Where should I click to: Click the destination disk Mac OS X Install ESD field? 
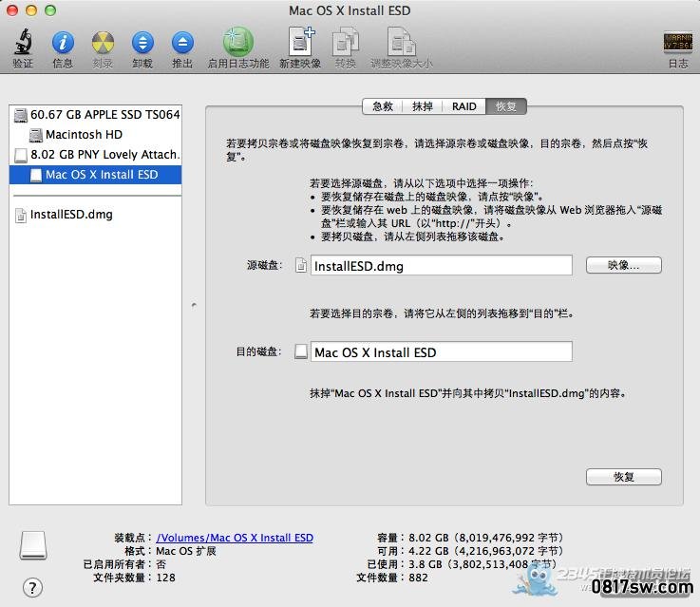coord(442,351)
